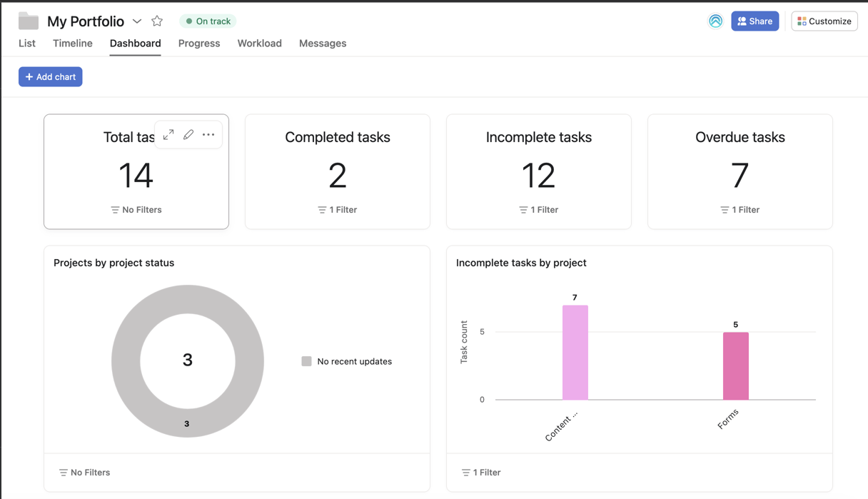Viewport: 868px width, 499px height.
Task: Open the My Portfolio title dropdown
Action: coord(136,21)
